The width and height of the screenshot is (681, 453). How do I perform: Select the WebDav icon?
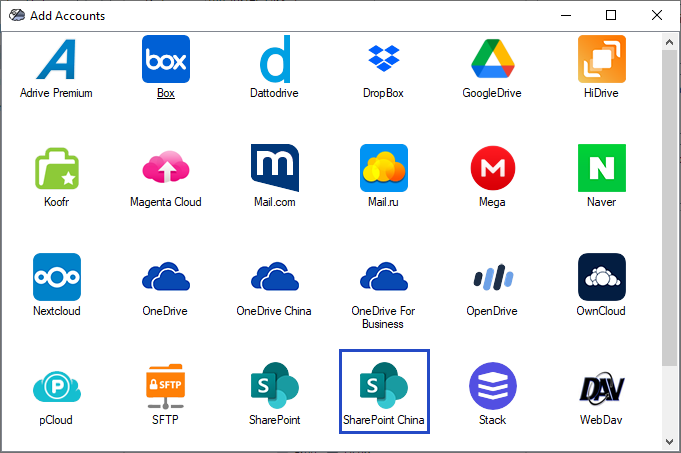tap(602, 387)
